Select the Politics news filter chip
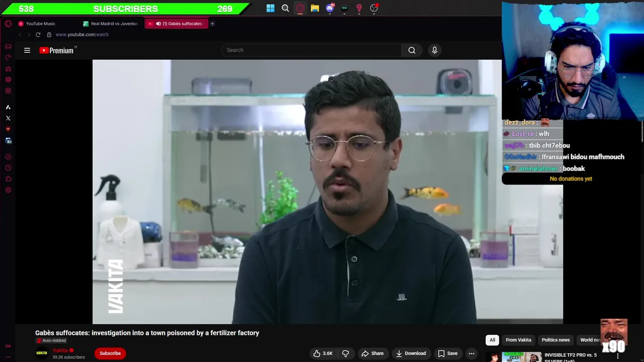The image size is (644, 362). [555, 340]
